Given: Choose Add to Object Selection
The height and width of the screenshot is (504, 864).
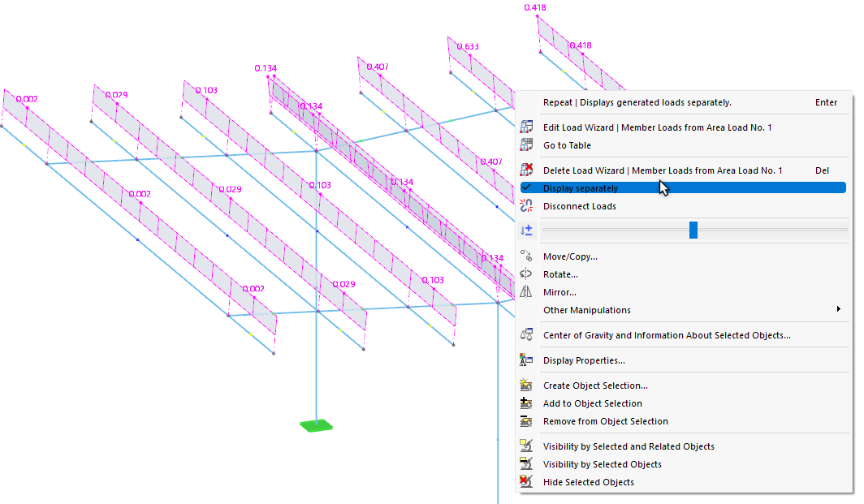Looking at the screenshot, I should click(x=592, y=403).
